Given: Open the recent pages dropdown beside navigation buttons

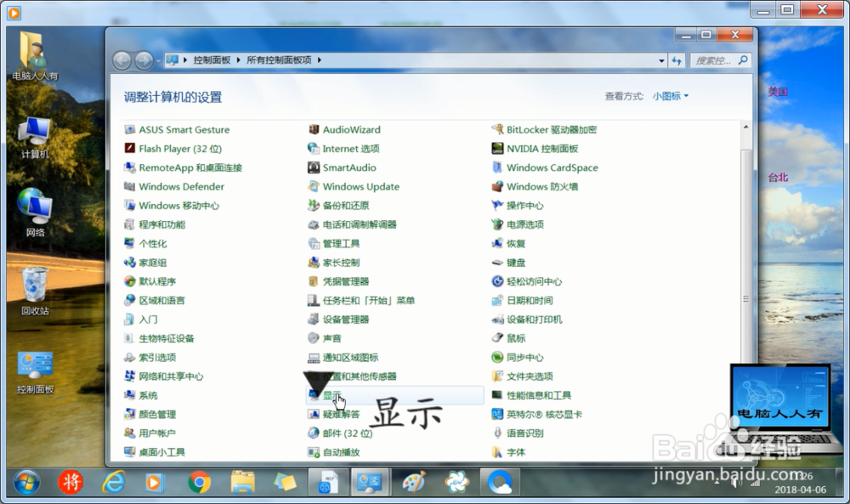Looking at the screenshot, I should 158,60.
